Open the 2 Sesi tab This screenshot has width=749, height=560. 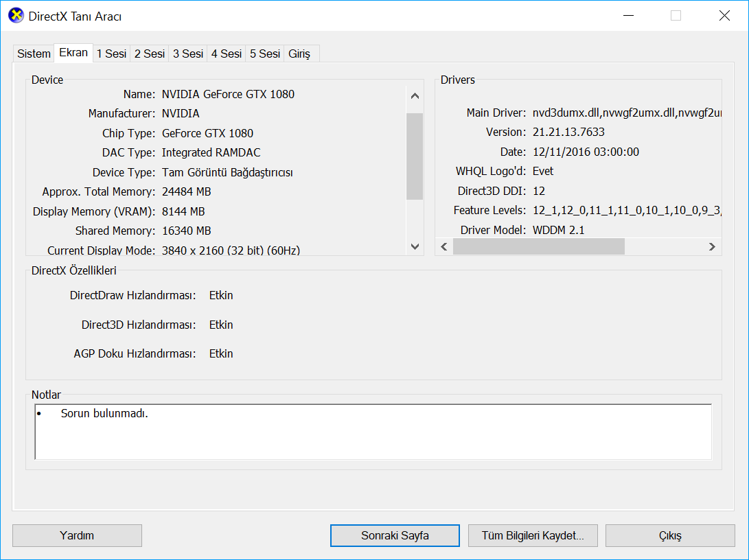coord(150,54)
